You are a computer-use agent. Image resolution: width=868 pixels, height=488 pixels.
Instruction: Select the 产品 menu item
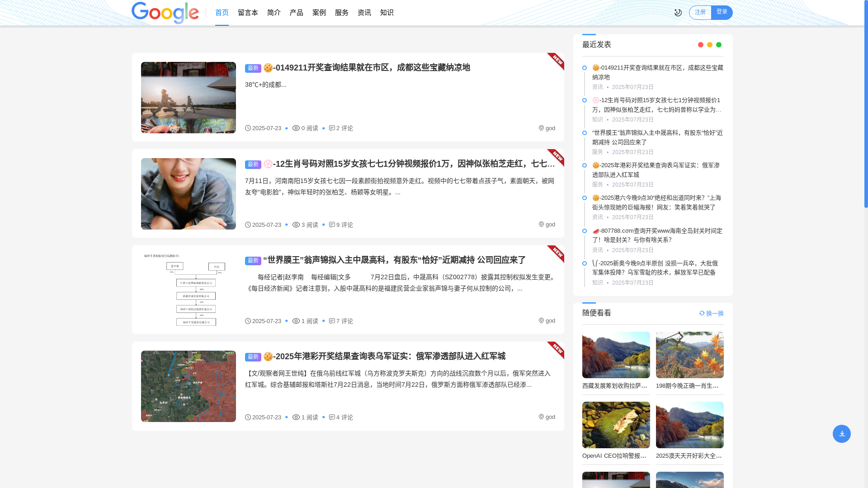pyautogui.click(x=297, y=13)
